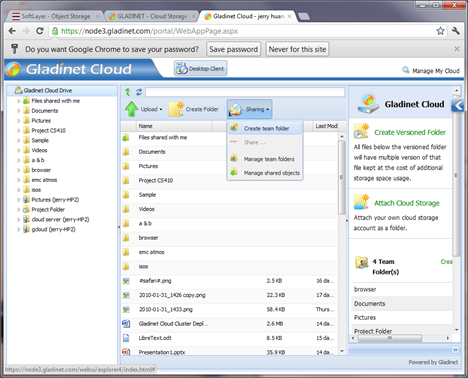Click Gladinet Cloud Cluster Depl document icon
The image size is (468, 378).
[126, 324]
